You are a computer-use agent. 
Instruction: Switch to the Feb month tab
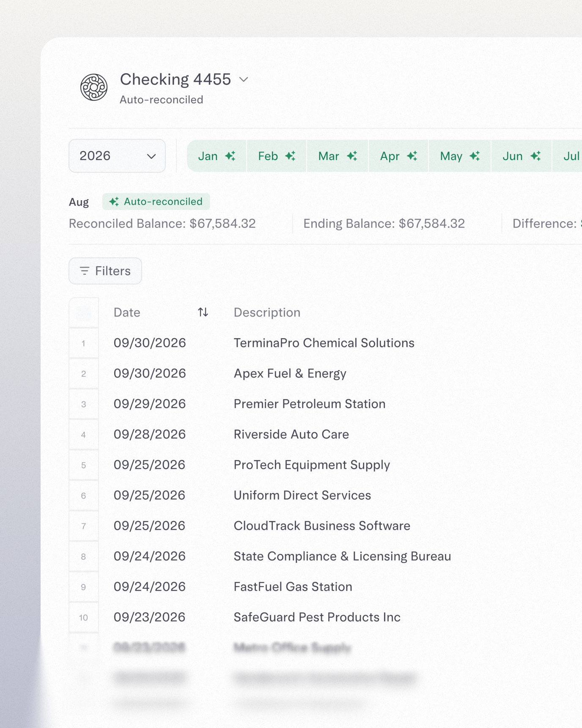tap(277, 156)
